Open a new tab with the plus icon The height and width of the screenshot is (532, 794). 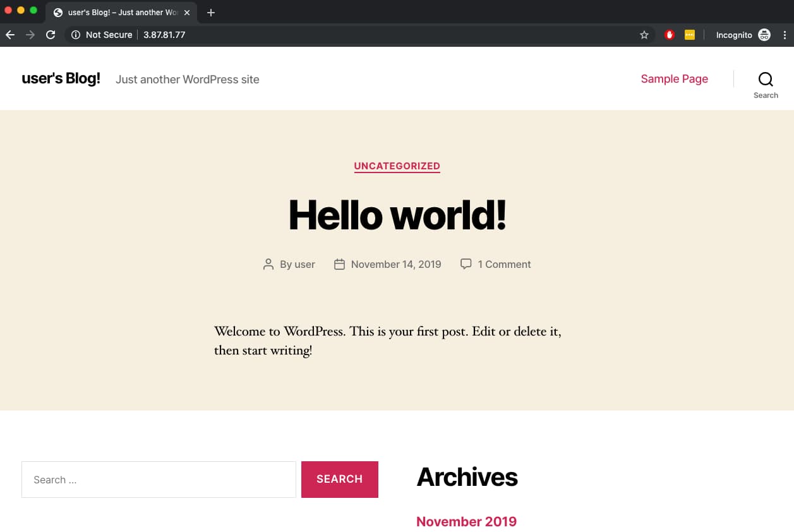[x=211, y=13]
